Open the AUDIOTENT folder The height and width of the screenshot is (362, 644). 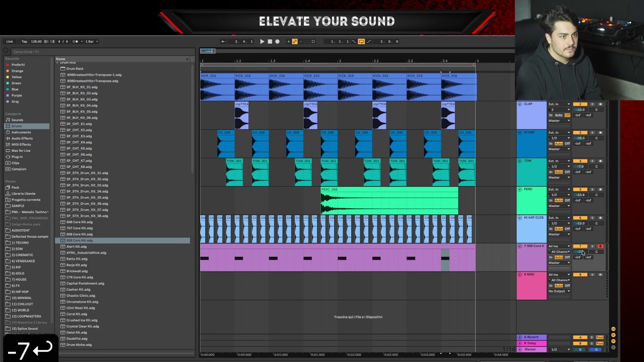click(x=21, y=230)
